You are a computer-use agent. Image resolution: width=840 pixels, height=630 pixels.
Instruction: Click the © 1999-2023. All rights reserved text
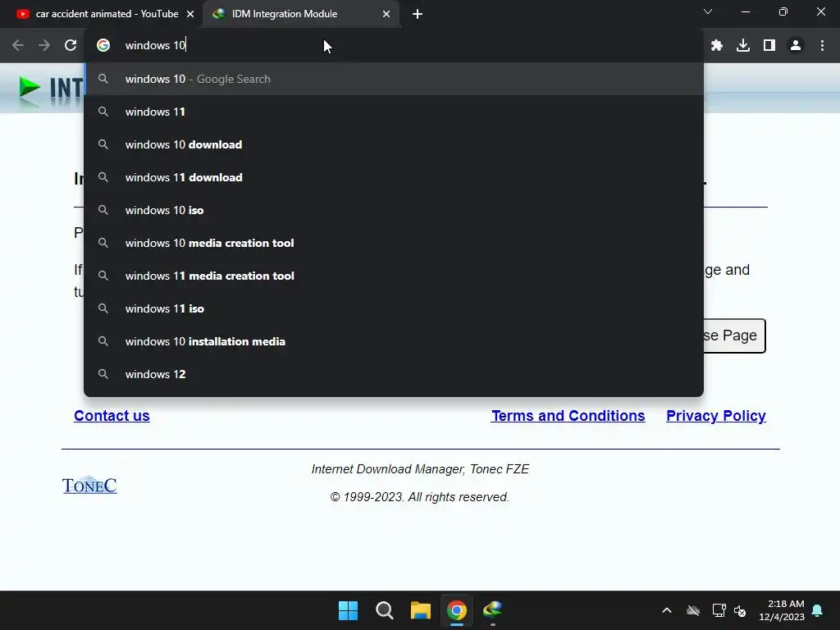pyautogui.click(x=419, y=497)
